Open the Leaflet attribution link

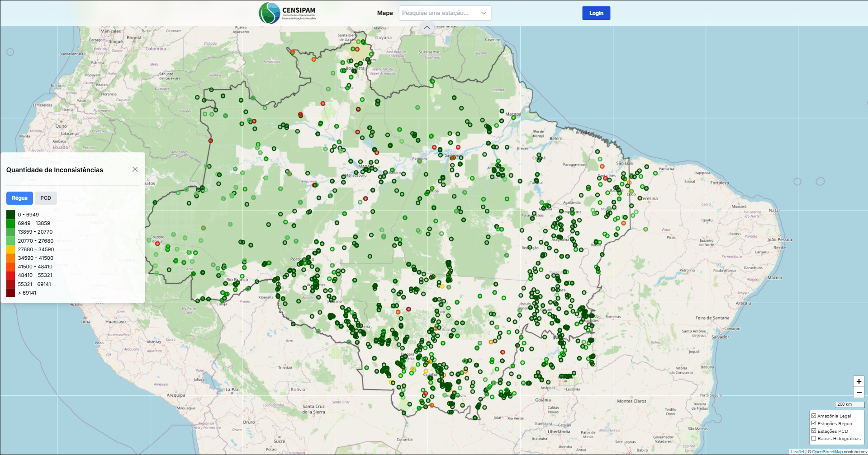point(797,452)
